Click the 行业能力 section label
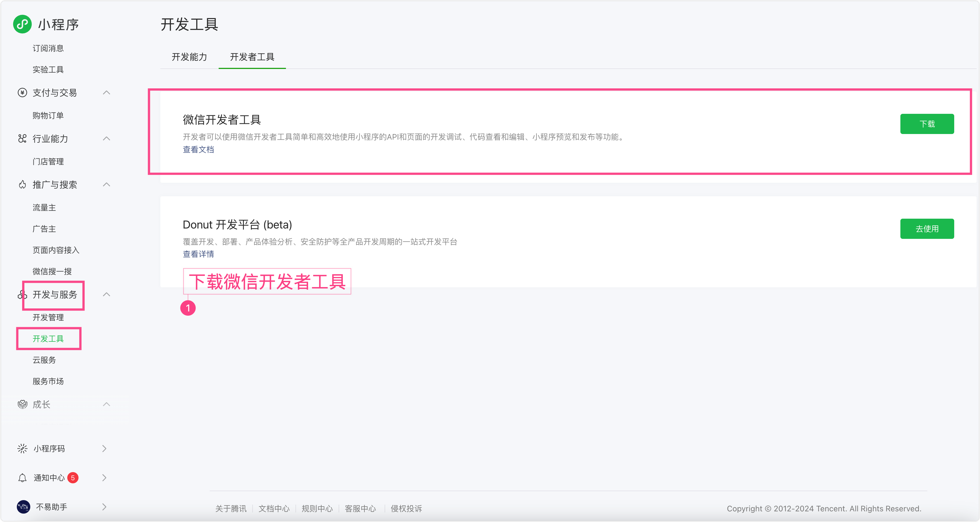Image resolution: width=980 pixels, height=522 pixels. coord(50,138)
